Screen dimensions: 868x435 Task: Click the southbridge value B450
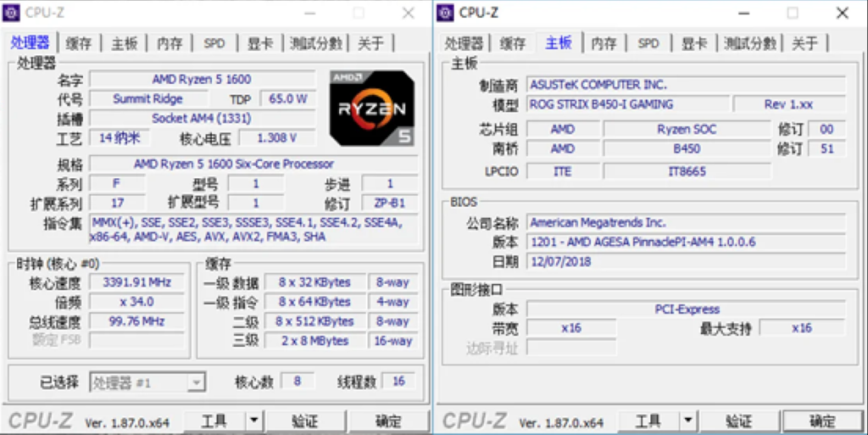click(687, 149)
